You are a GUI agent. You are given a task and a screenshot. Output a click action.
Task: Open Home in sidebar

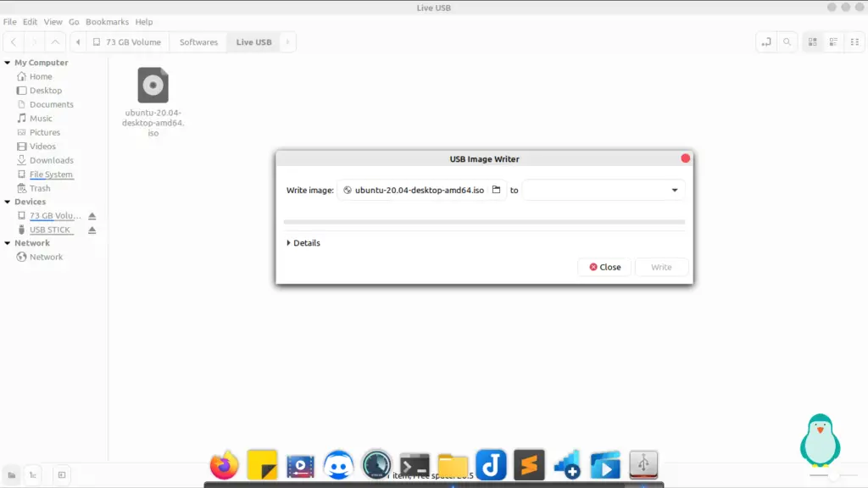41,76
